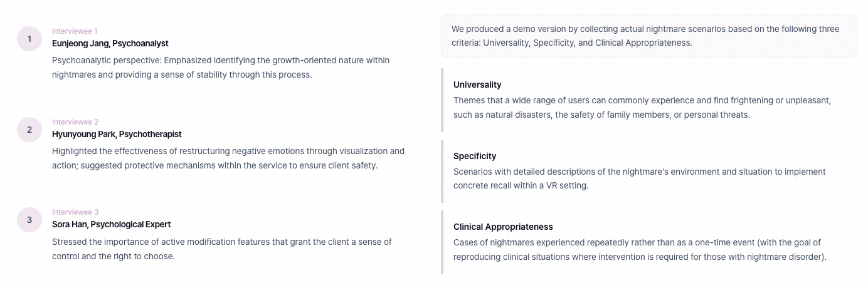The height and width of the screenshot is (288, 868).
Task: Click the demo version summary box
Action: click(648, 36)
